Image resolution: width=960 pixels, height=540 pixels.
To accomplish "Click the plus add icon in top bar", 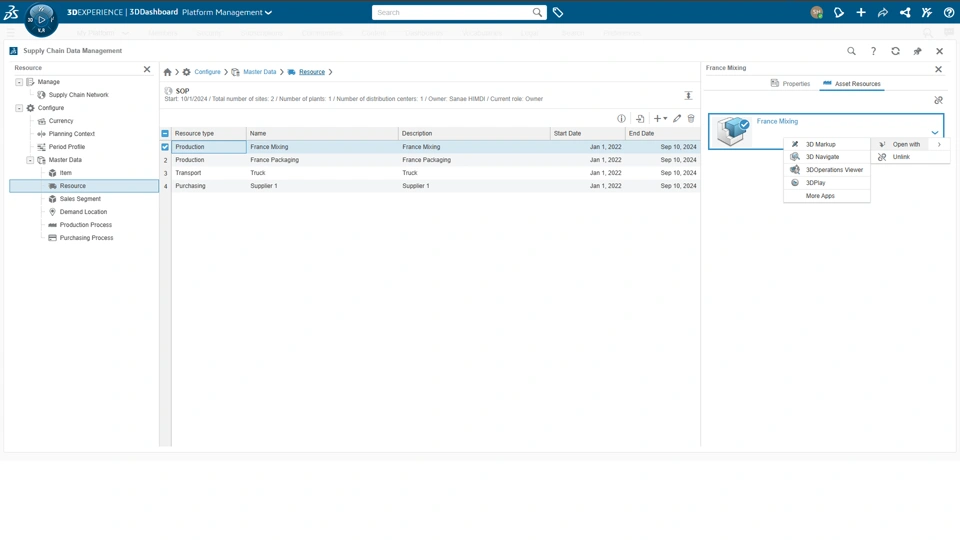I will tap(861, 12).
